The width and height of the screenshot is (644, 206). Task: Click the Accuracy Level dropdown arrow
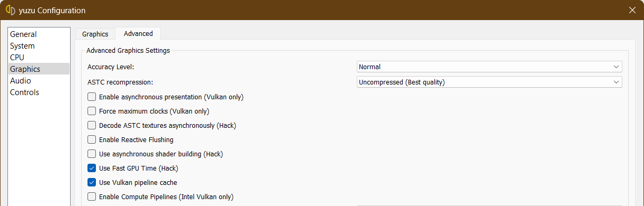click(x=616, y=67)
